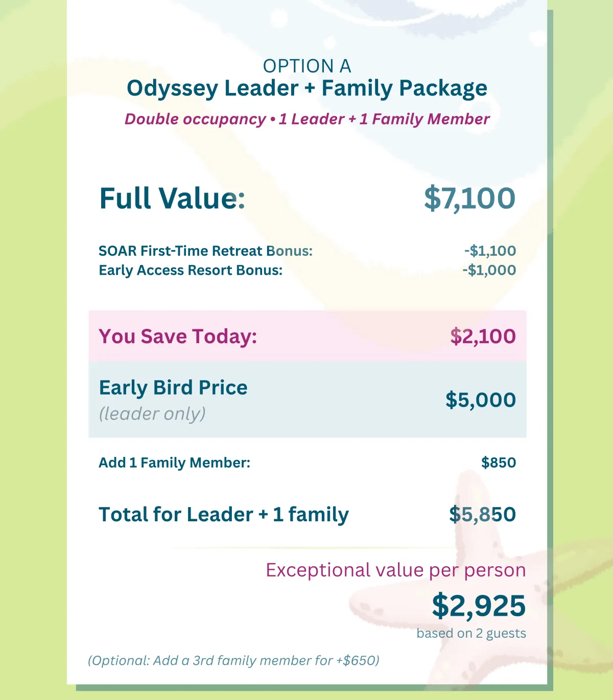Select the -$1,000 discount amount
This screenshot has height=700, width=613.
(489, 270)
